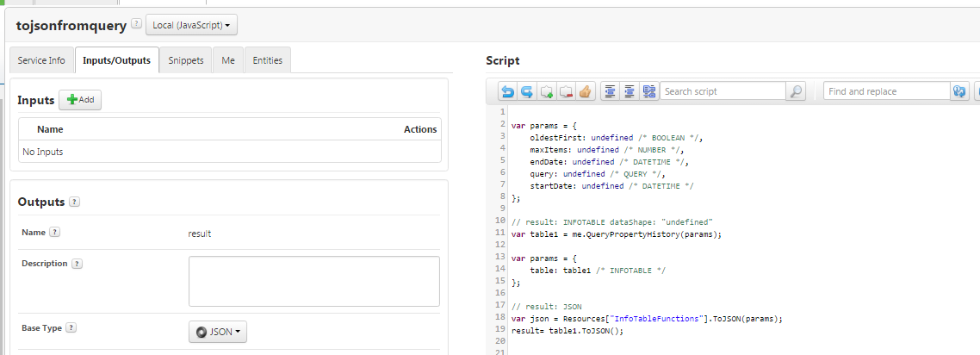Click the QueryPropertyHistory code line

[617, 234]
